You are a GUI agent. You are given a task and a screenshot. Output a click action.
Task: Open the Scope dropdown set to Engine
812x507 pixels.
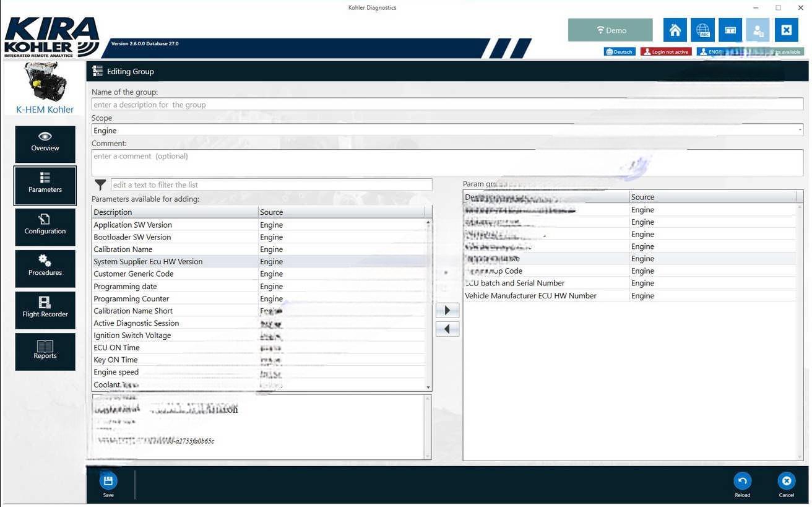coord(447,131)
